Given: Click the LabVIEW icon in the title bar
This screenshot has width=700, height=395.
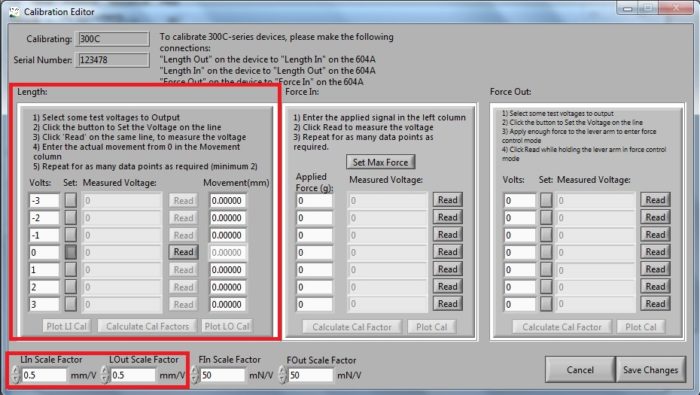Looking at the screenshot, I should pos(14,12).
